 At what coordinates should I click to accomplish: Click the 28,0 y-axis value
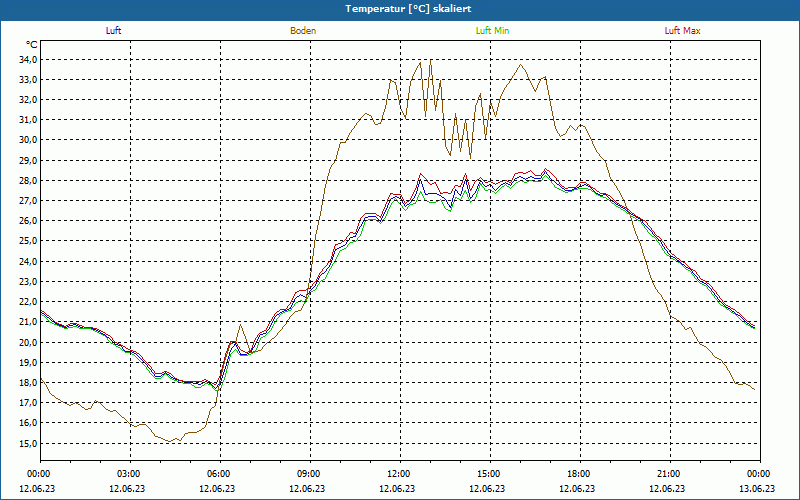[28, 181]
